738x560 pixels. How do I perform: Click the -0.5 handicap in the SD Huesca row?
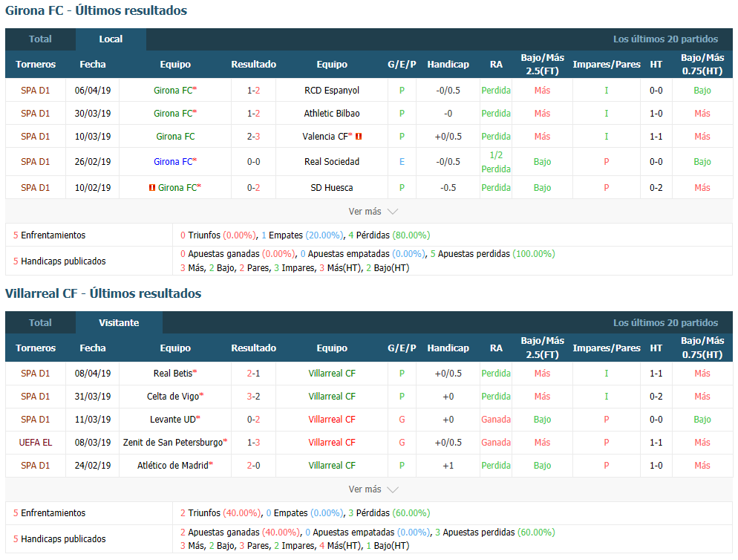tap(448, 187)
